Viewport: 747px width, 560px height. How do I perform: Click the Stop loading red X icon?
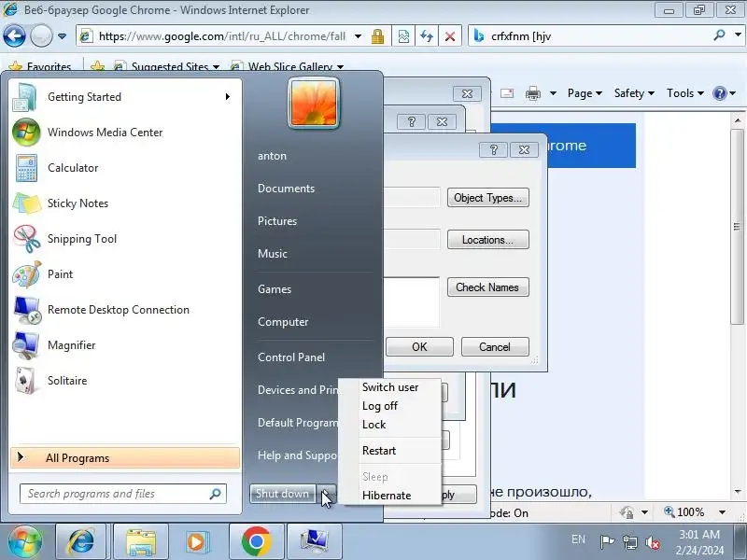pyautogui.click(x=450, y=36)
